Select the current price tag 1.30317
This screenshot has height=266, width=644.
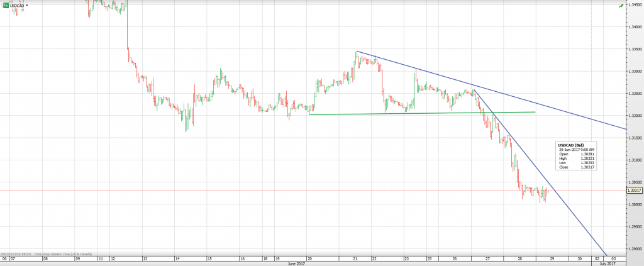(634, 190)
